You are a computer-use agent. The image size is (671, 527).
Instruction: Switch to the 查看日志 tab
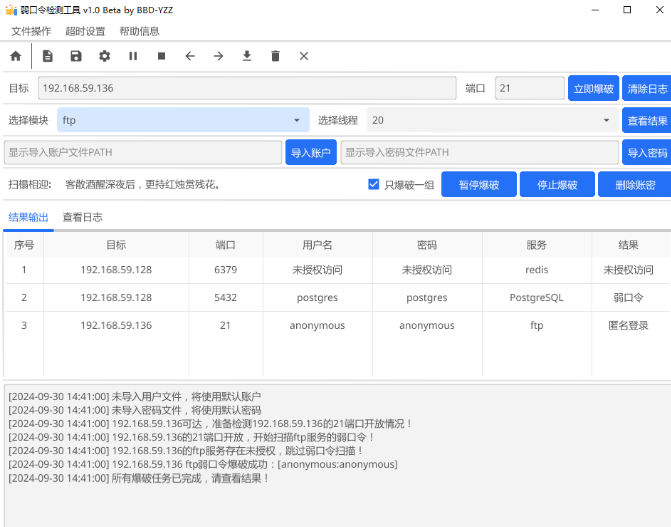(83, 217)
